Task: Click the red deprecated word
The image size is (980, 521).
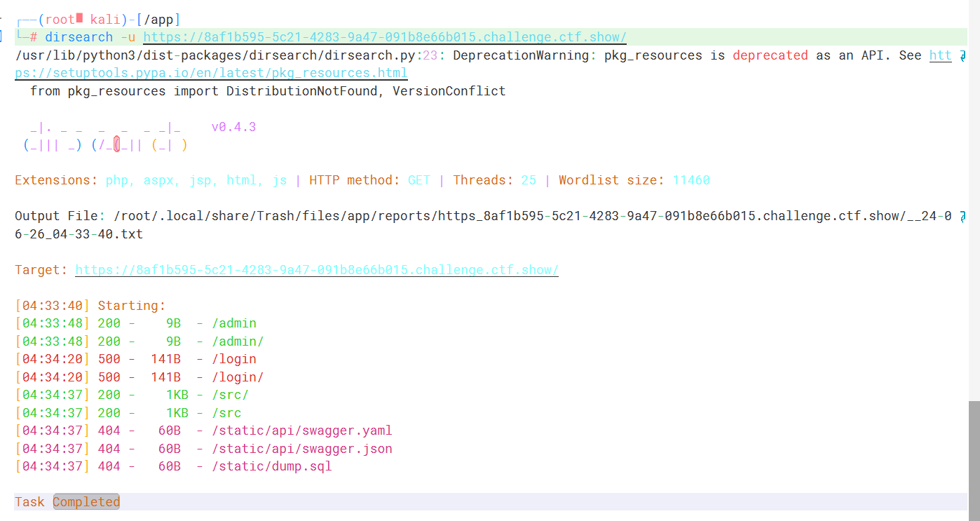Action: pyautogui.click(x=770, y=55)
